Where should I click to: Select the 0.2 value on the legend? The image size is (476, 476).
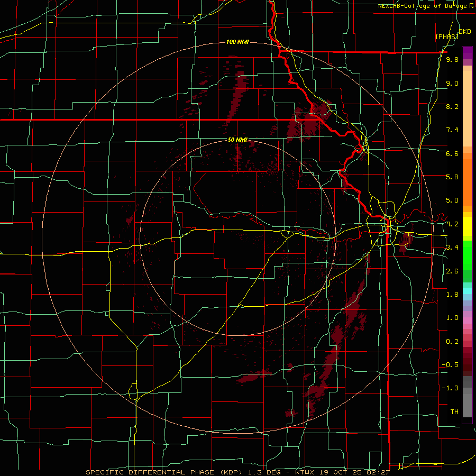(452, 342)
